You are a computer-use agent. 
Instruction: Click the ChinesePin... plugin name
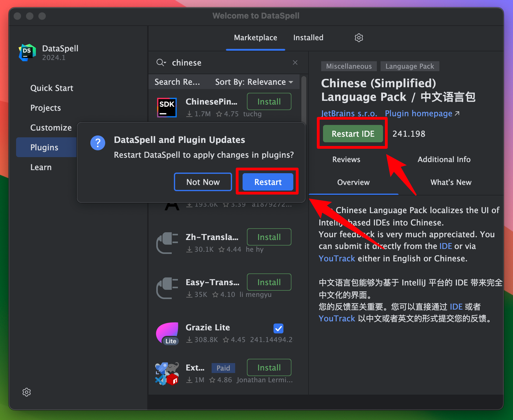coord(211,102)
